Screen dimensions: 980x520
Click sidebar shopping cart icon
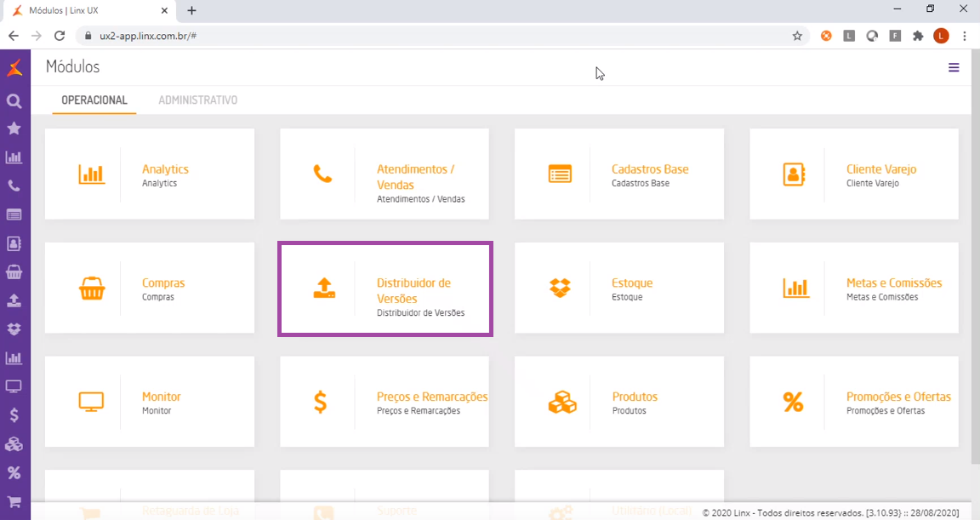pyautogui.click(x=14, y=501)
